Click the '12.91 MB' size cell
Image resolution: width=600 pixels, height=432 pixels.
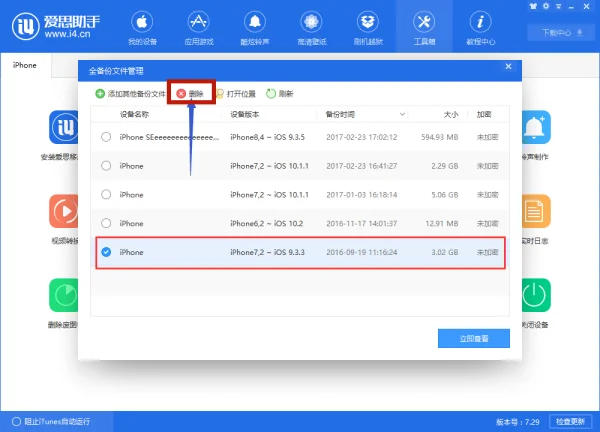[x=442, y=223]
